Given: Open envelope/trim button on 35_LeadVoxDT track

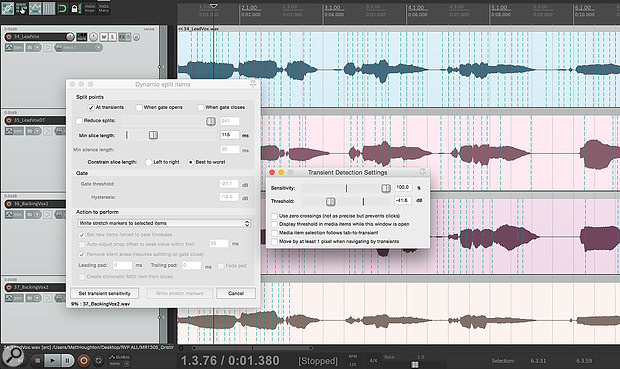Looking at the screenshot, I should [14, 131].
